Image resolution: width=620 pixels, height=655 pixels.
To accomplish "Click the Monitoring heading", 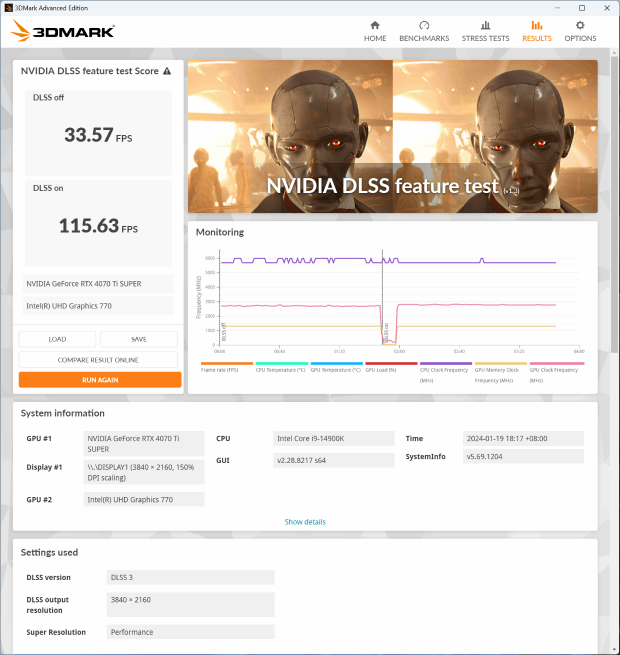I will tap(220, 232).
